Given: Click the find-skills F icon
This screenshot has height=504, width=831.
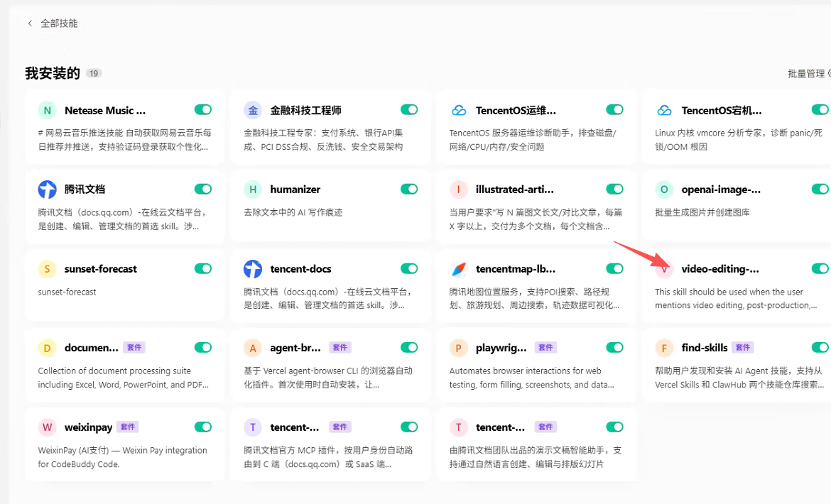Looking at the screenshot, I should (664, 348).
